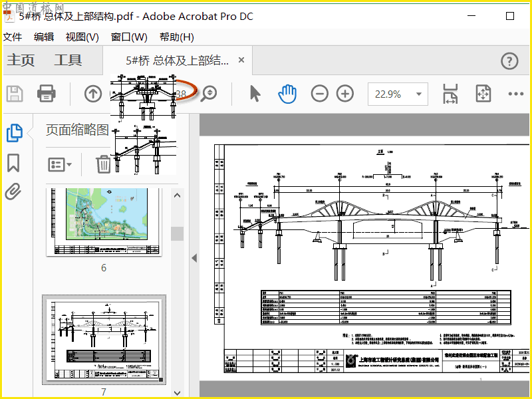Go to previous page arrow icon
Screen dimensions: 532x399
[93, 94]
